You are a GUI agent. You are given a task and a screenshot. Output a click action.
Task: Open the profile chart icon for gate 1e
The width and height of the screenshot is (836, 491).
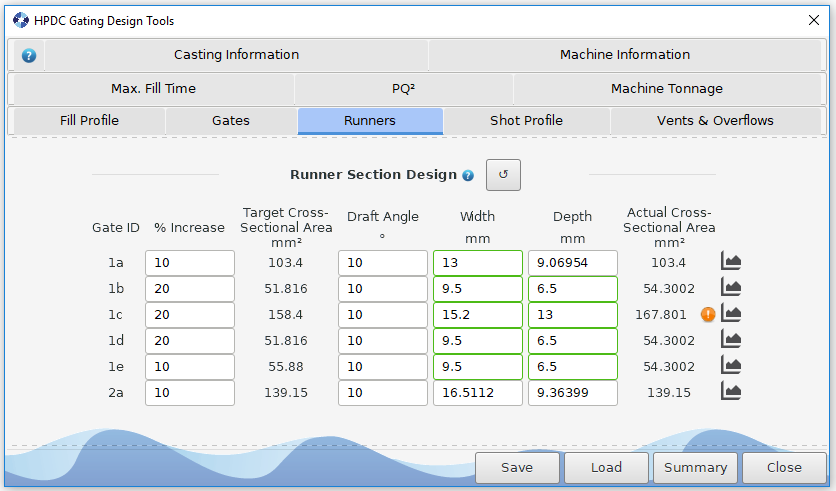tap(731, 366)
